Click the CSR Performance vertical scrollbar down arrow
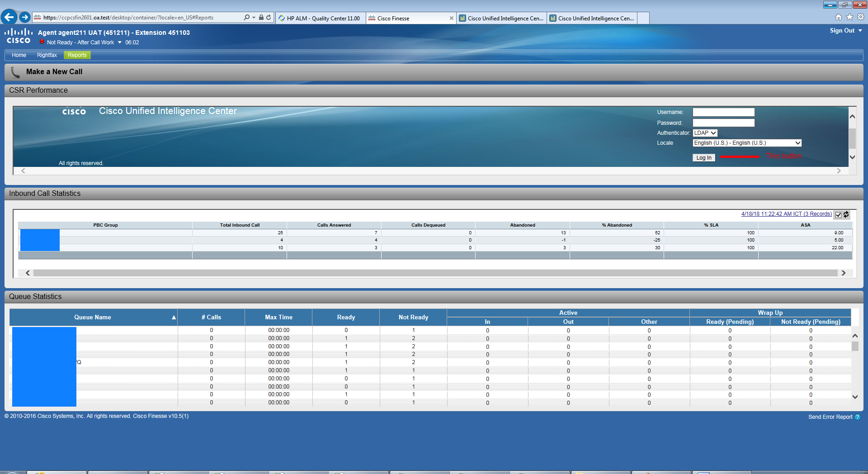 tap(852, 157)
